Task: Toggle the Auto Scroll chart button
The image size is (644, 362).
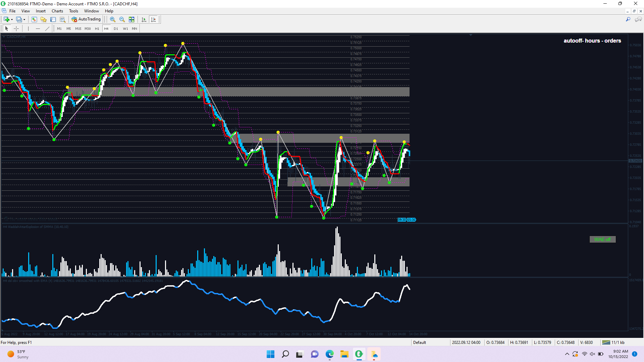Action: tap(144, 19)
